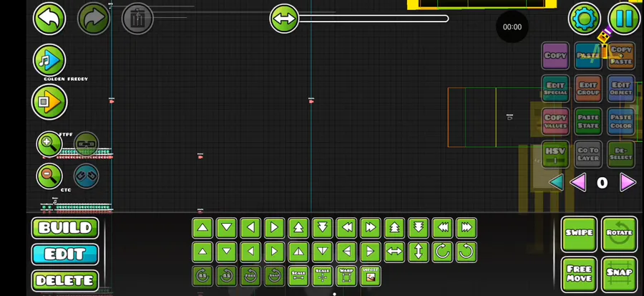Image resolution: width=644 pixels, height=296 pixels.
Task: Move down with the double-arrow button
Action: pyautogui.click(x=323, y=228)
